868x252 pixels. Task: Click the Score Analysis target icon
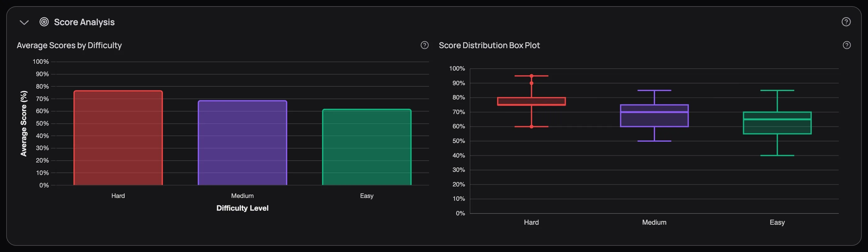(44, 22)
